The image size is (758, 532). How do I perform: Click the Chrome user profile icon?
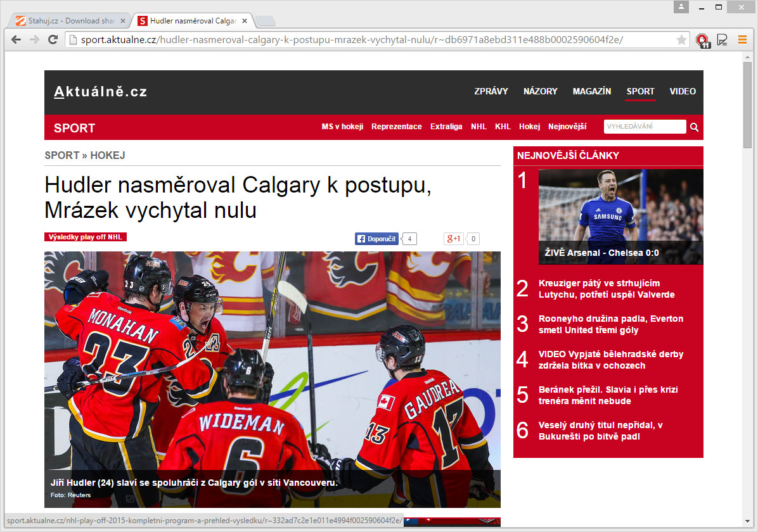681,7
